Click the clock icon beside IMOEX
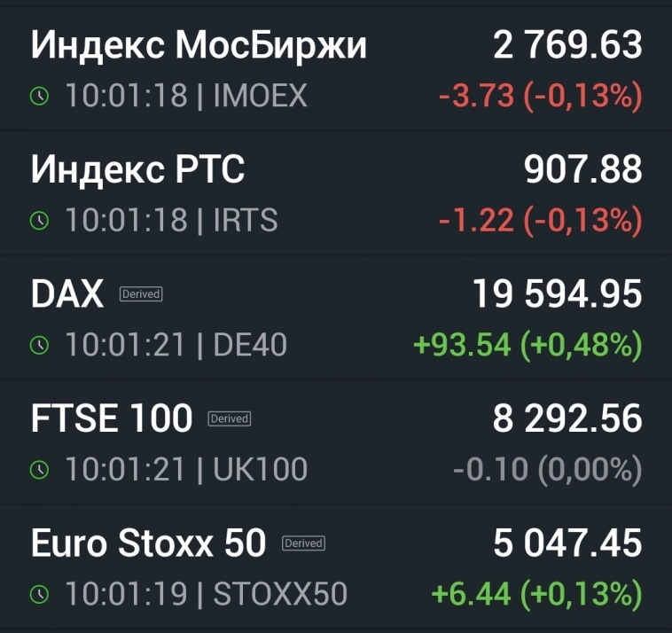The width and height of the screenshot is (672, 633). [40, 96]
